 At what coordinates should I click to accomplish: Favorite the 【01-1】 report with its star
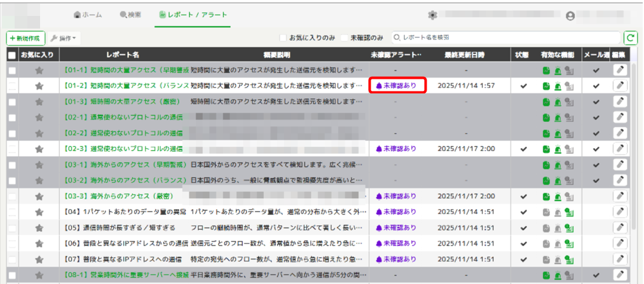39,71
